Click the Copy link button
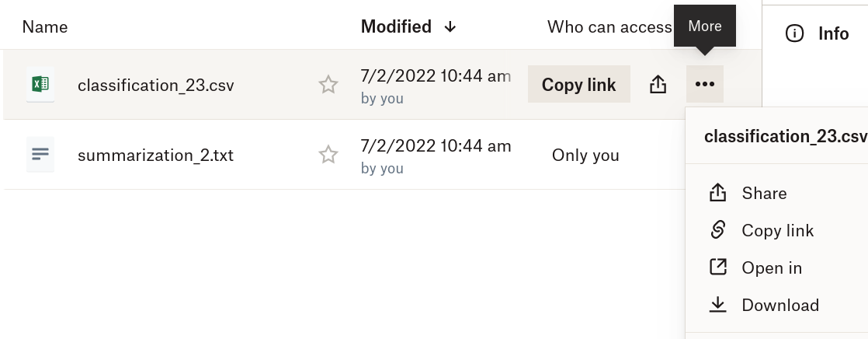Screen dimensions: 868x339 pos(578,85)
